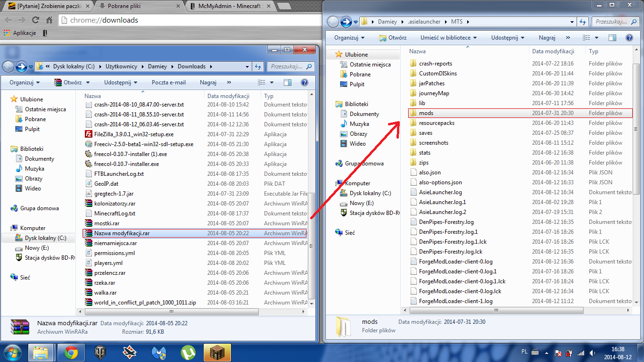This screenshot has height=362, width=644.
Task: Expand toolbar overflow chevron in Downloads window
Action: pos(229,82)
